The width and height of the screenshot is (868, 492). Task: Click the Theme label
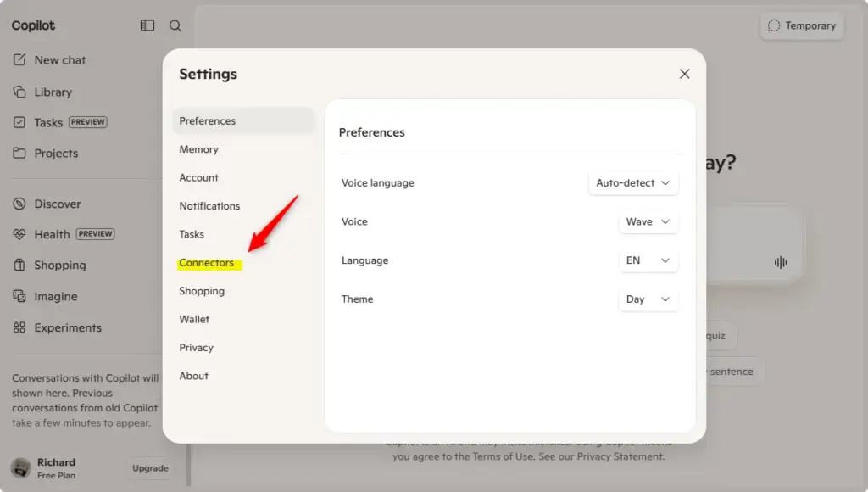coord(357,299)
